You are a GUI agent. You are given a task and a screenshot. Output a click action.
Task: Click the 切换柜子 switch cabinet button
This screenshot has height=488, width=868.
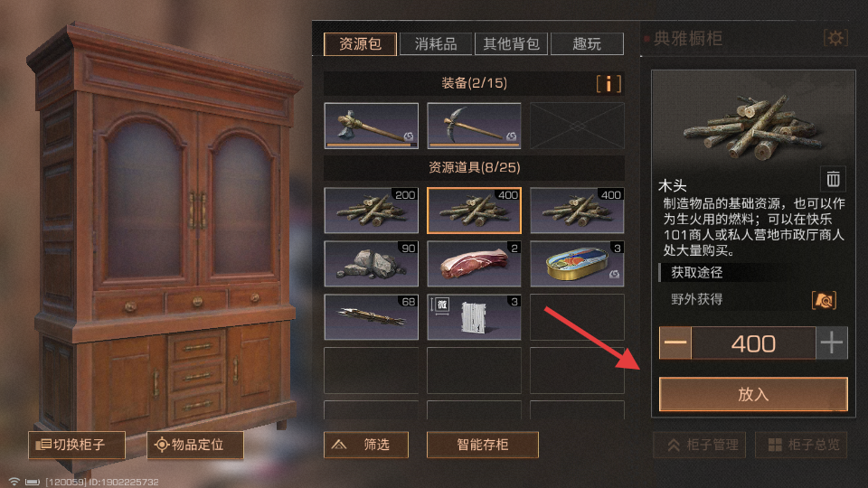(x=77, y=445)
